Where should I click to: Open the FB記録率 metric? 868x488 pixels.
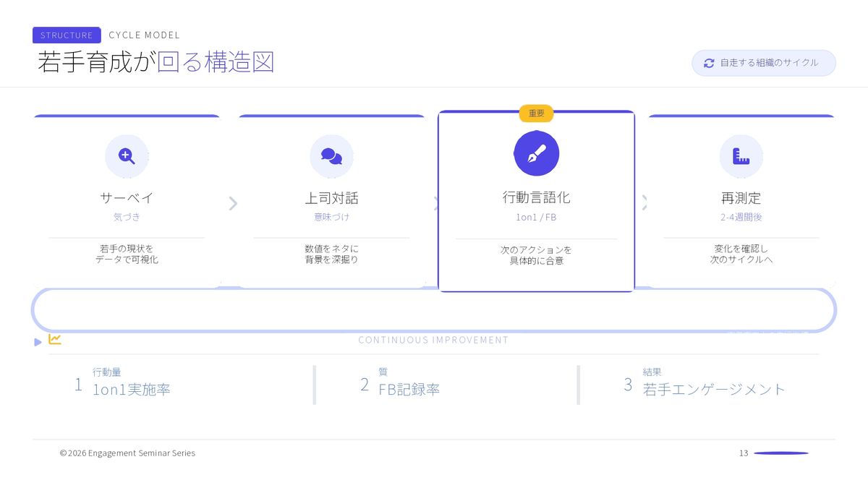tap(409, 390)
